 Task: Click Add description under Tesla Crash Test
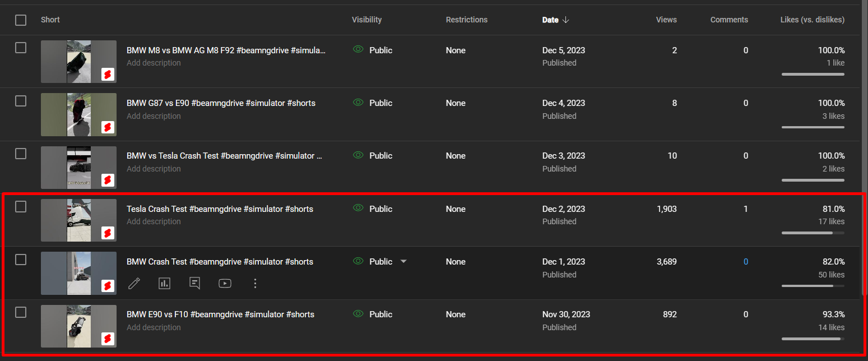point(154,221)
